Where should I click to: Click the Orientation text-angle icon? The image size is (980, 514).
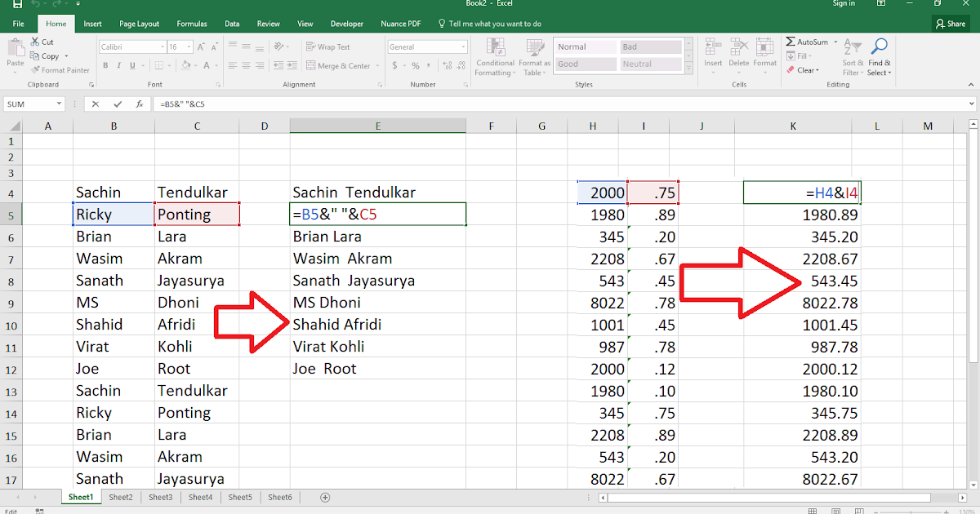[x=278, y=47]
